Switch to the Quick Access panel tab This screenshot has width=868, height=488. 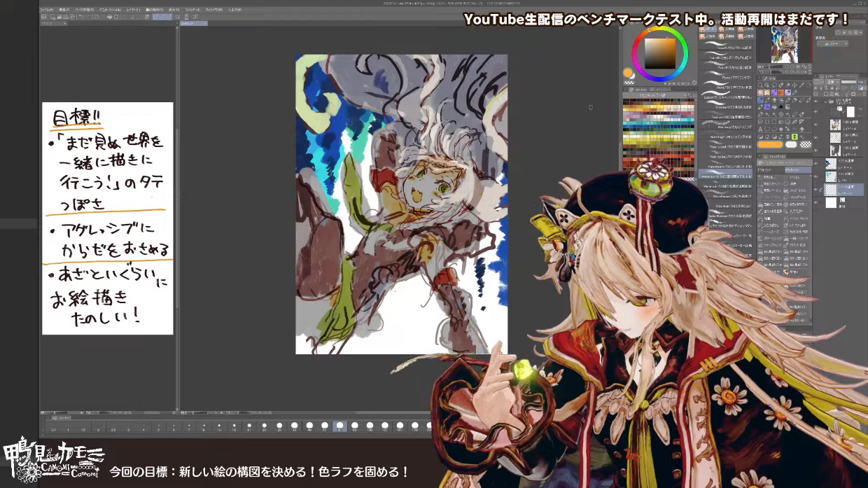[774, 156]
